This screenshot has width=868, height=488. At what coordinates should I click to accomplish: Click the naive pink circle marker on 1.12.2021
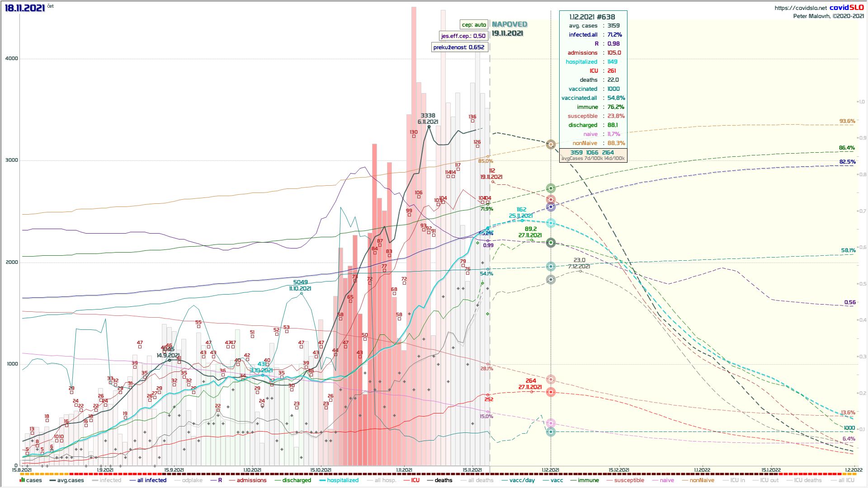tap(551, 423)
